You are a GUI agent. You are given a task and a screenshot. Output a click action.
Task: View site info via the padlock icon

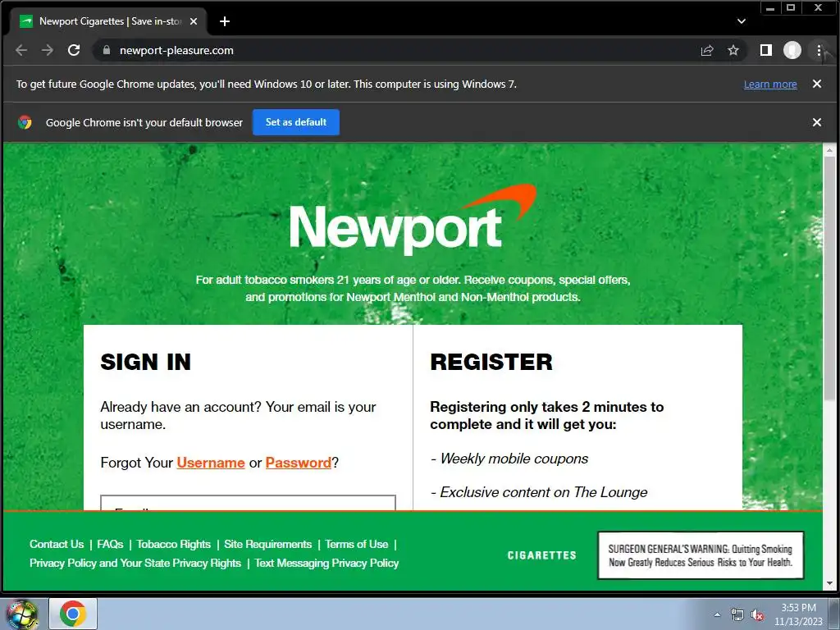click(x=107, y=50)
